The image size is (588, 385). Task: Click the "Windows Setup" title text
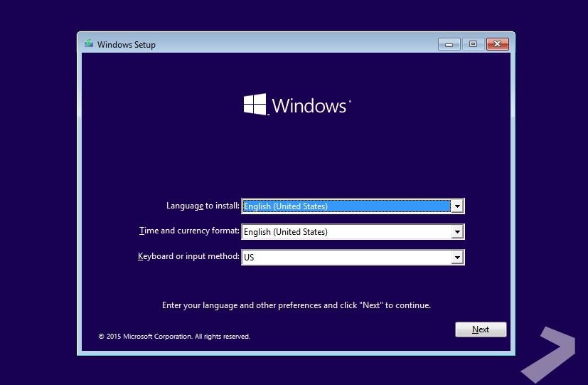[127, 45]
